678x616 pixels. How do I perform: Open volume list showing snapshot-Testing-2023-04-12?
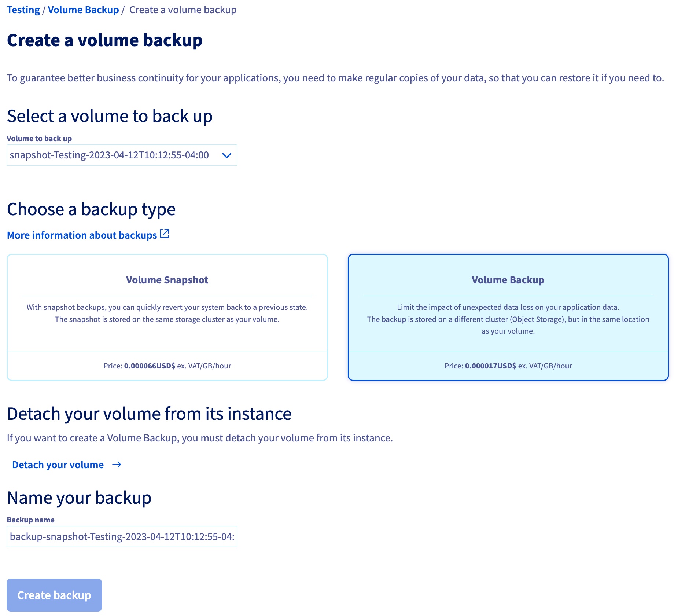click(x=122, y=155)
